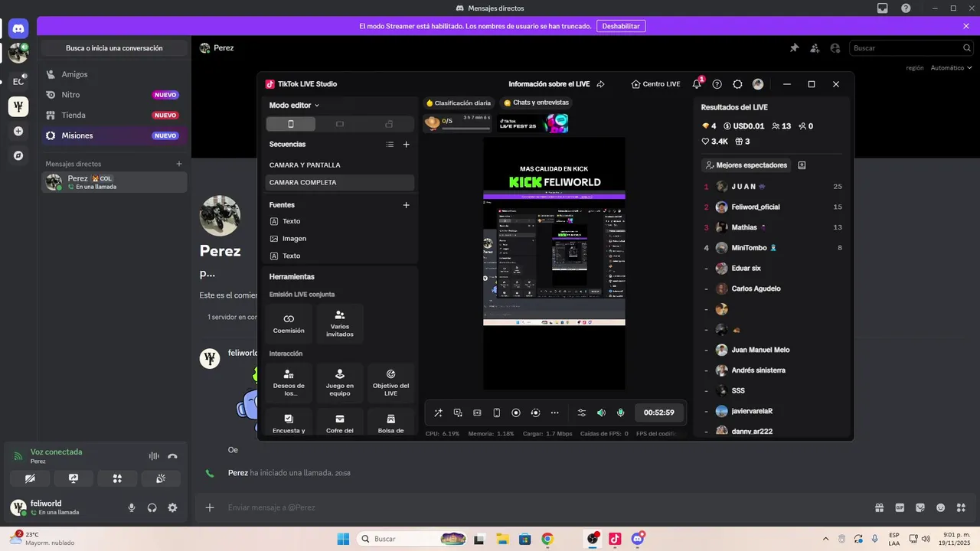Open Amigos in Discord sidebar
Image resolution: width=980 pixels, height=551 pixels.
[114, 74]
